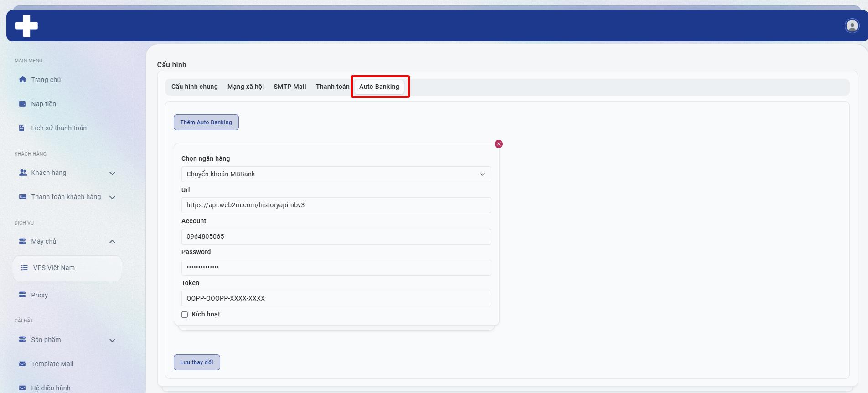
Task: Click the list icon beside VPS Việt Nam
Action: tap(25, 268)
